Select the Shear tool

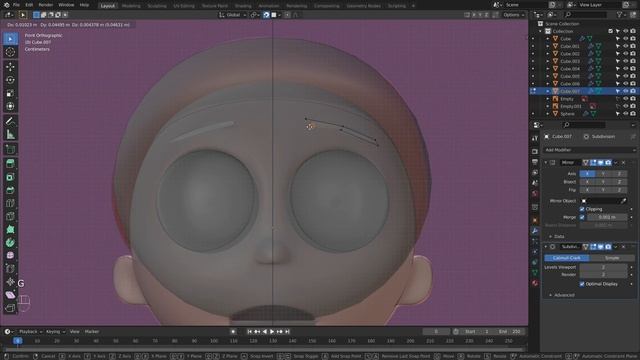click(x=10, y=295)
